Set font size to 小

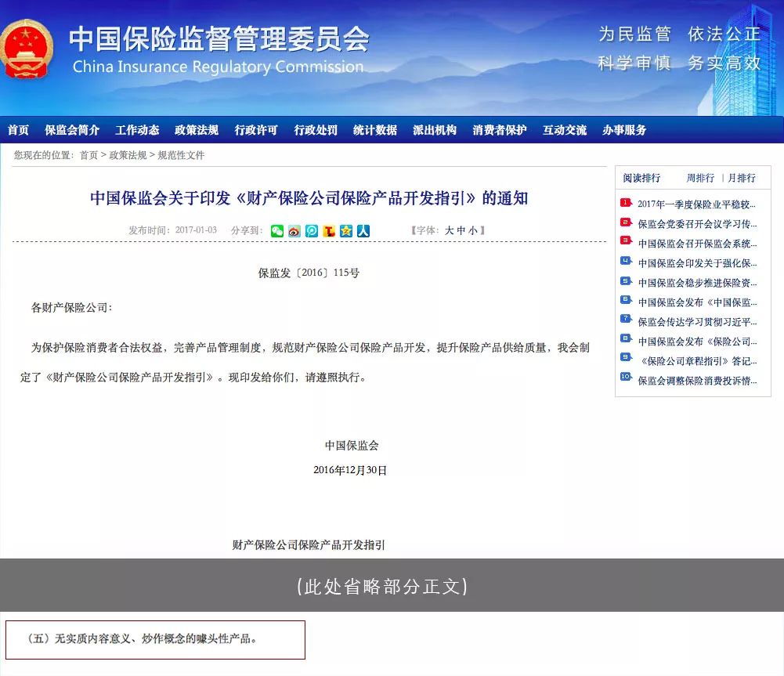point(473,230)
